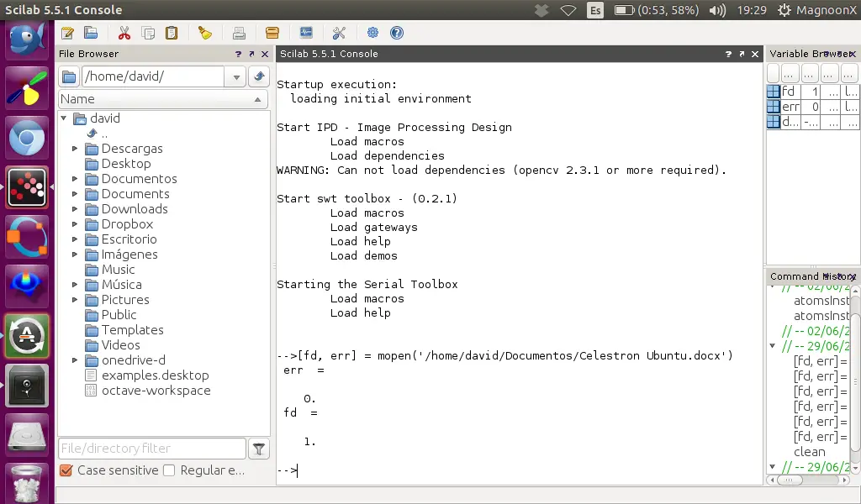861x504 pixels.
Task: Go to parent directory with up-arrow button
Action: [259, 76]
